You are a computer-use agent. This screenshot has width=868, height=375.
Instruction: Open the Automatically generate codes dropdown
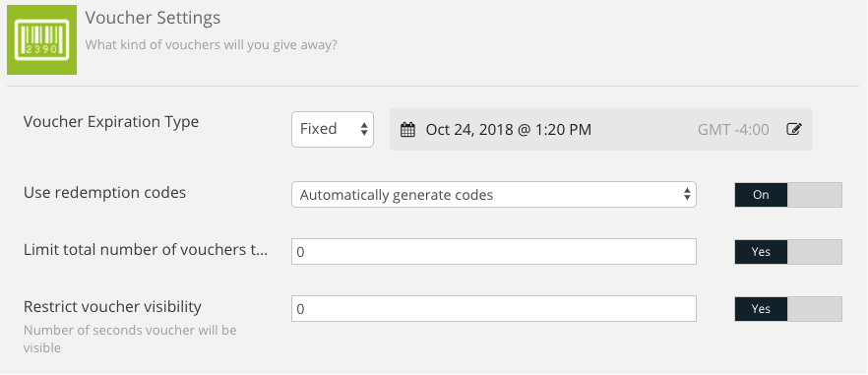(x=494, y=195)
